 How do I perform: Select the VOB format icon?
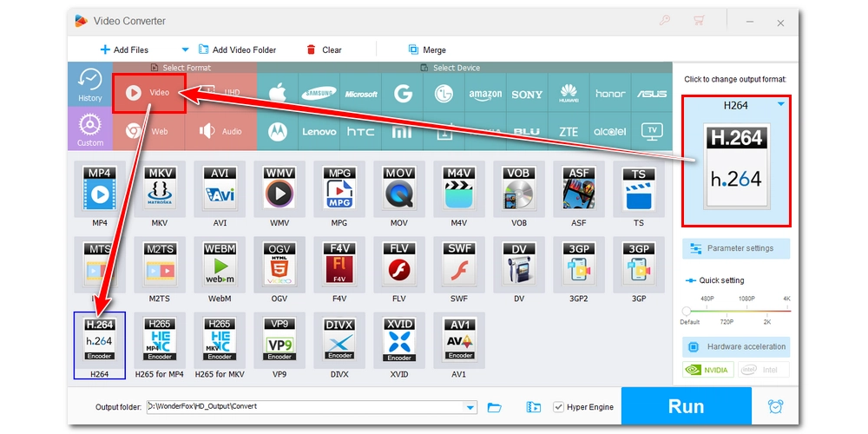coord(518,189)
